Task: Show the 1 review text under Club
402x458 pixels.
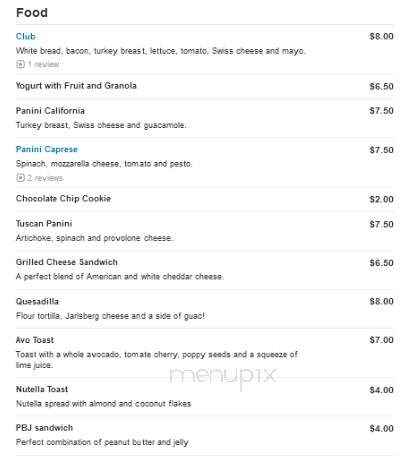Action: [x=43, y=64]
